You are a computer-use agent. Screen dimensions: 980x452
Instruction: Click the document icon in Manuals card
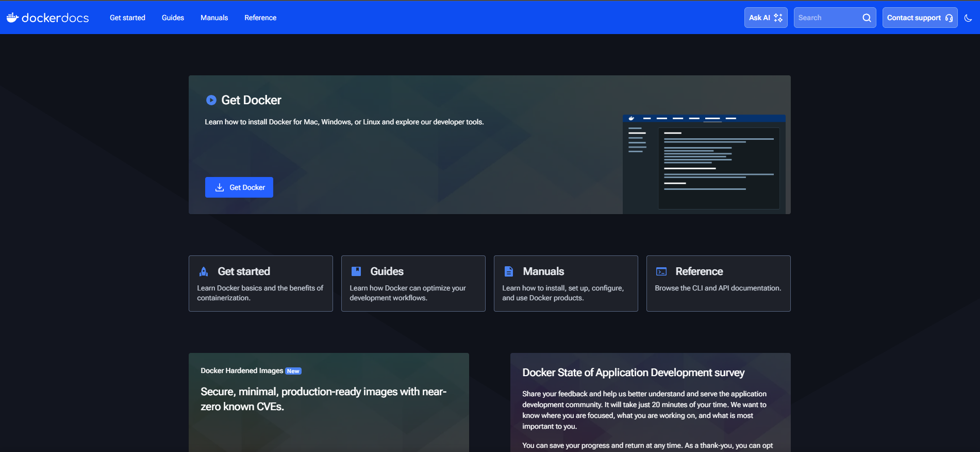click(x=509, y=271)
